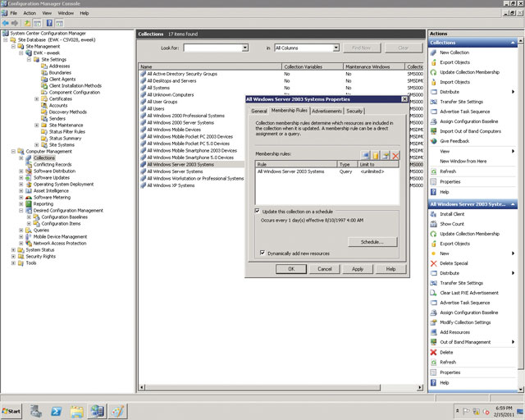Toggle Dynamically add new resources checkbox

tap(262, 253)
